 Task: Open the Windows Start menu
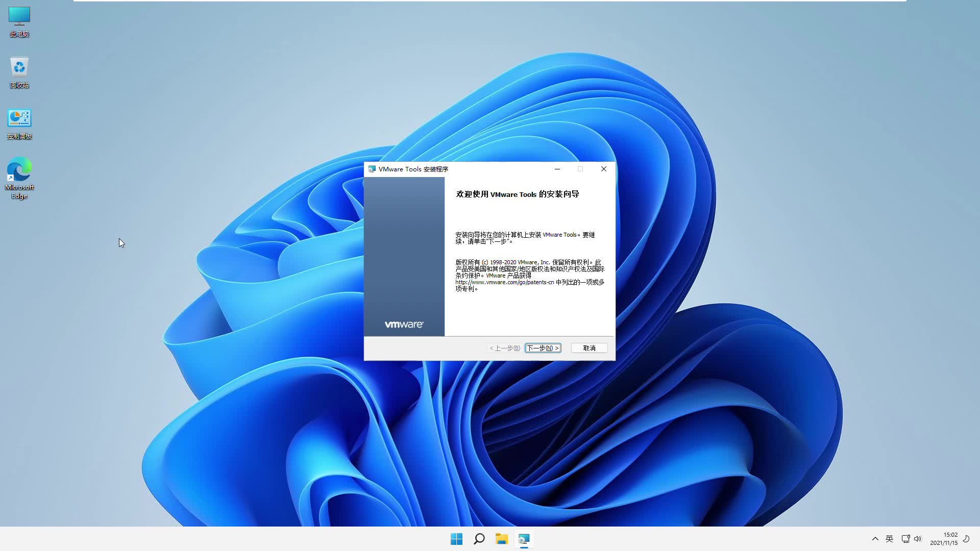(x=456, y=538)
